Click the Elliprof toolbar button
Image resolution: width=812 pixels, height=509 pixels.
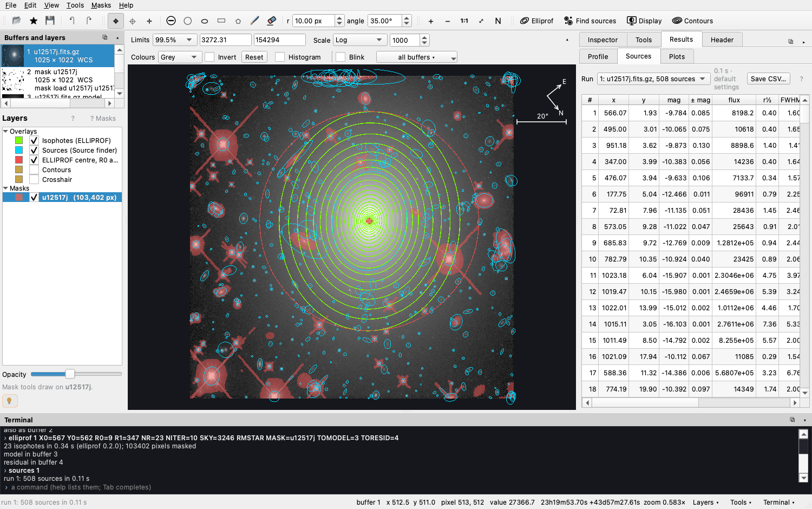[537, 21]
